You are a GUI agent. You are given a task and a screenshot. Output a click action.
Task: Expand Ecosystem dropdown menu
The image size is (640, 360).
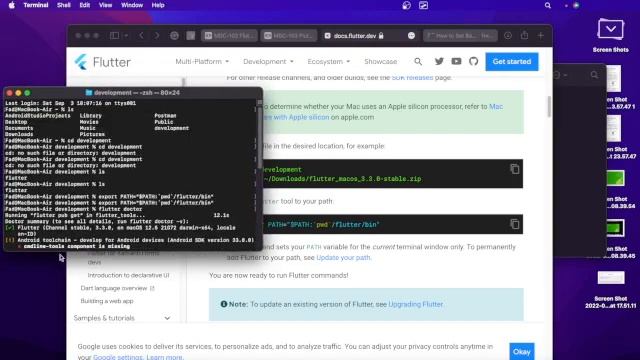point(329,62)
